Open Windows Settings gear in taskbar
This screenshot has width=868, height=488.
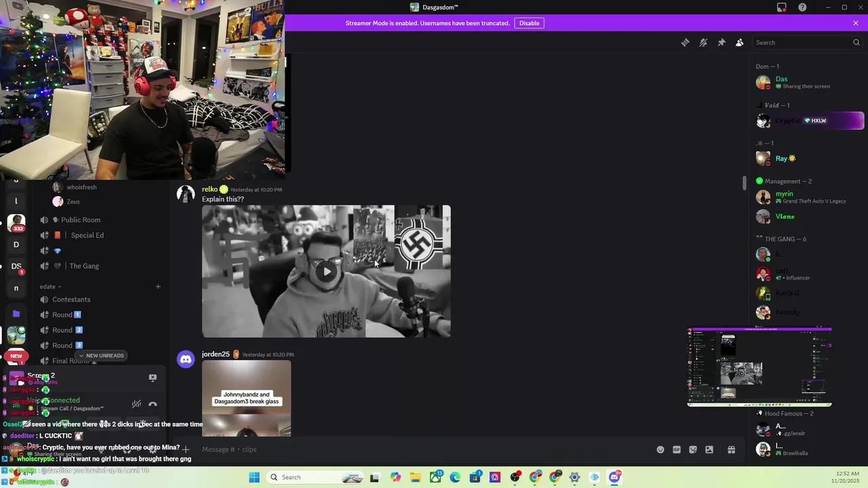click(574, 477)
